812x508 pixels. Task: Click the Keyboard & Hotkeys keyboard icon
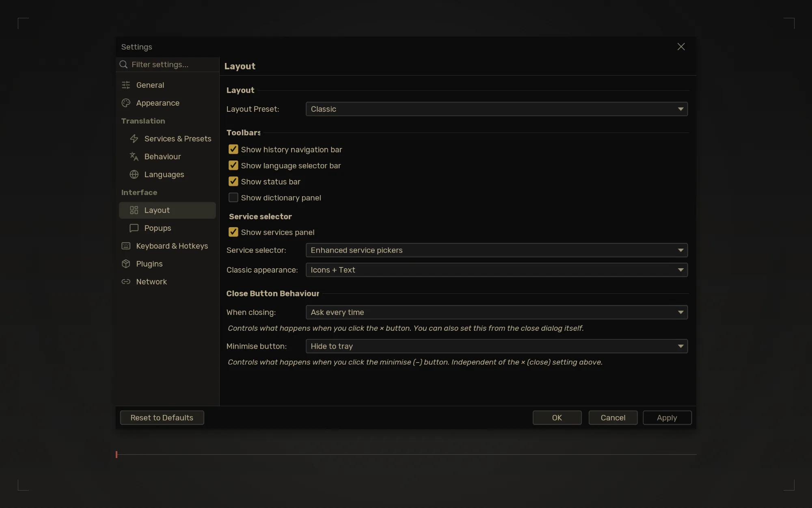coord(126,246)
